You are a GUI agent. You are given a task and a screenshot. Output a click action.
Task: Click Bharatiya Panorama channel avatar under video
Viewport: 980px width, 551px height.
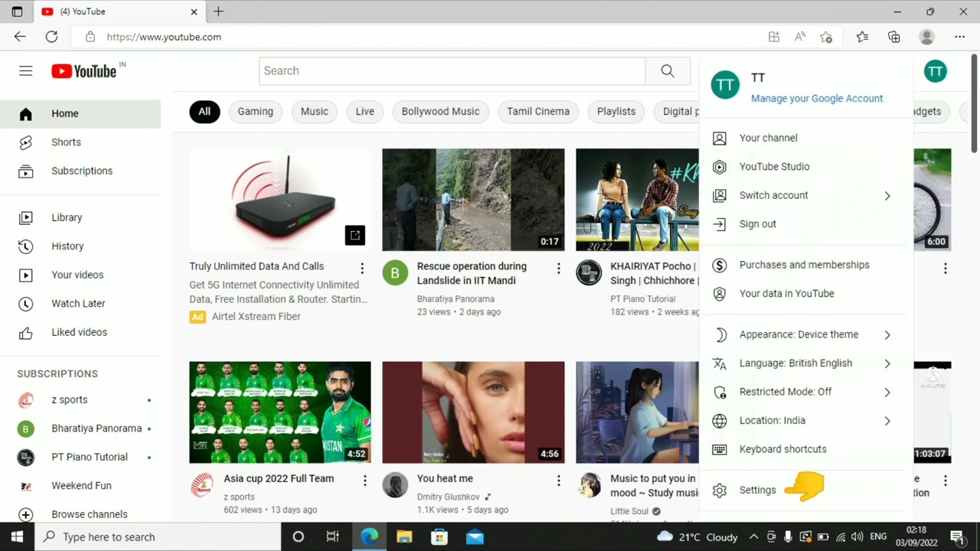point(395,272)
